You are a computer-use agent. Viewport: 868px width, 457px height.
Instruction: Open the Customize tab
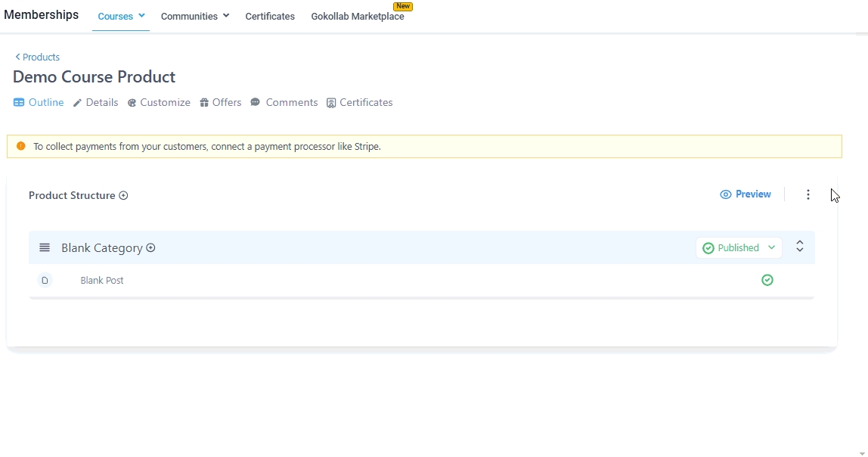coord(159,103)
